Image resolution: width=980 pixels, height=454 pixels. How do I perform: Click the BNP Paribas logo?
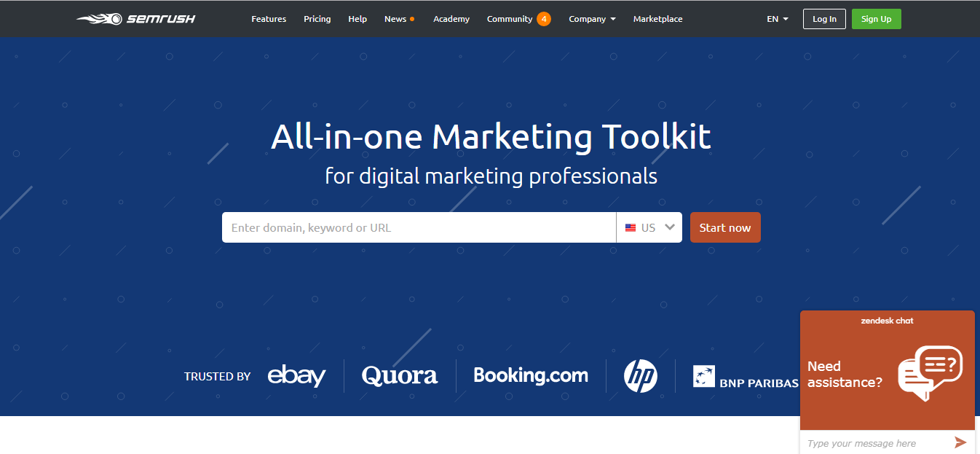[746, 377]
